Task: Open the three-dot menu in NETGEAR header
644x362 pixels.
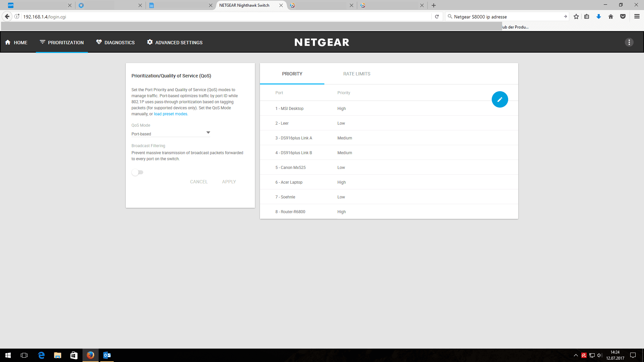Action: pyautogui.click(x=629, y=42)
